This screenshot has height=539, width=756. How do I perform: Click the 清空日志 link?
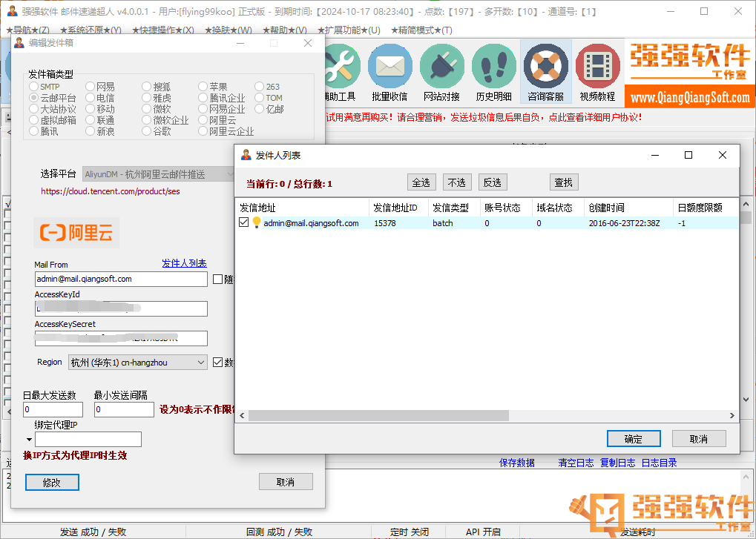[x=576, y=463]
